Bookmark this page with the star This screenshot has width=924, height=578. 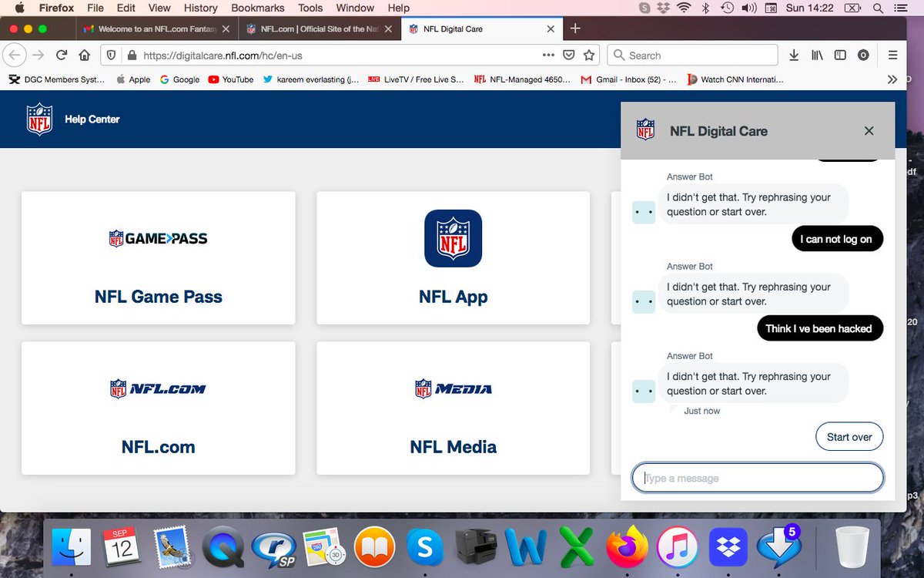[589, 55]
